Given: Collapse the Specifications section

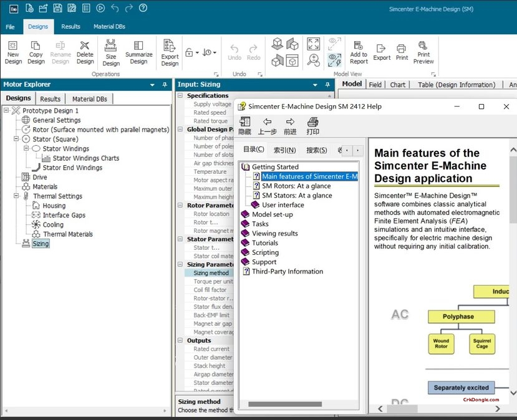Looking at the screenshot, I should 180,95.
